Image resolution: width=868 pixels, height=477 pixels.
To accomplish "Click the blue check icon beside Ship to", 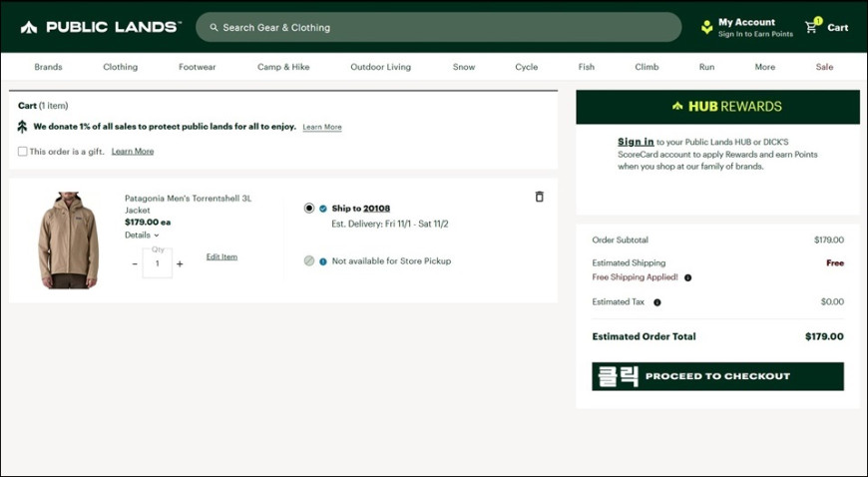I will [x=323, y=209].
